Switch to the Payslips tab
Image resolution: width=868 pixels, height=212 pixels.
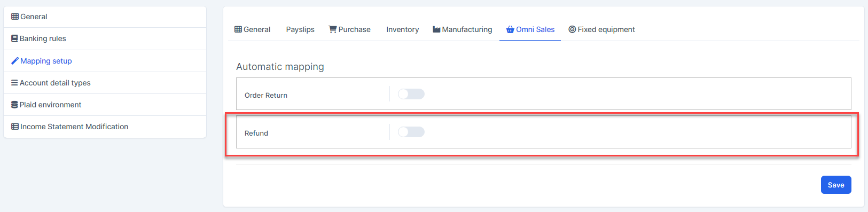tap(300, 29)
